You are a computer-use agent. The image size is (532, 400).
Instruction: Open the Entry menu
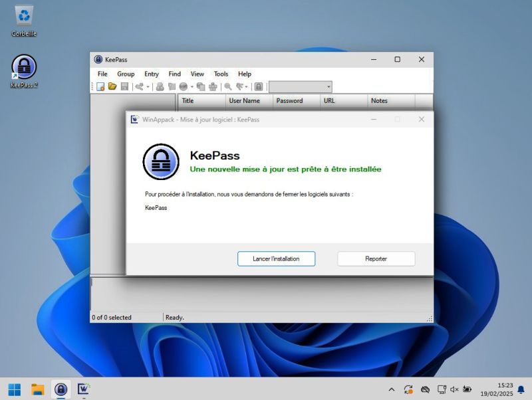point(152,74)
